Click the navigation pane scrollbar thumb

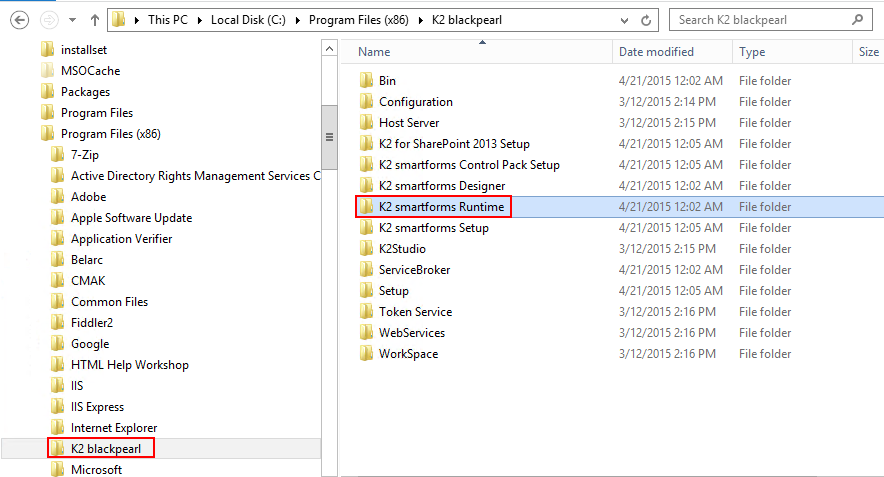(x=328, y=137)
